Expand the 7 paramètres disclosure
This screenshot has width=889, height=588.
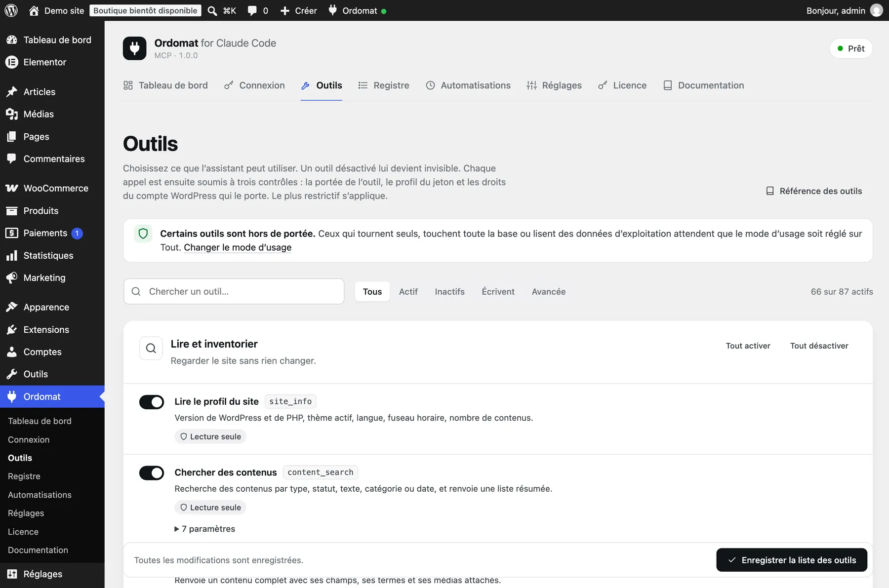[205, 529]
